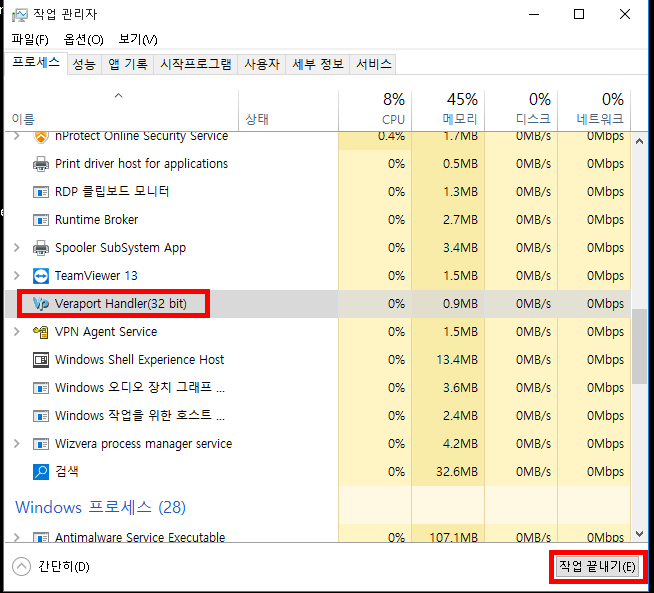
Task: Switch to the 앱 기록 tab
Action: [128, 64]
